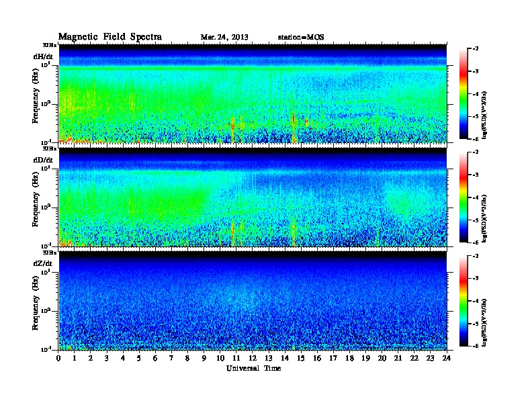Click the "Universal Time" axis label

coord(253,368)
